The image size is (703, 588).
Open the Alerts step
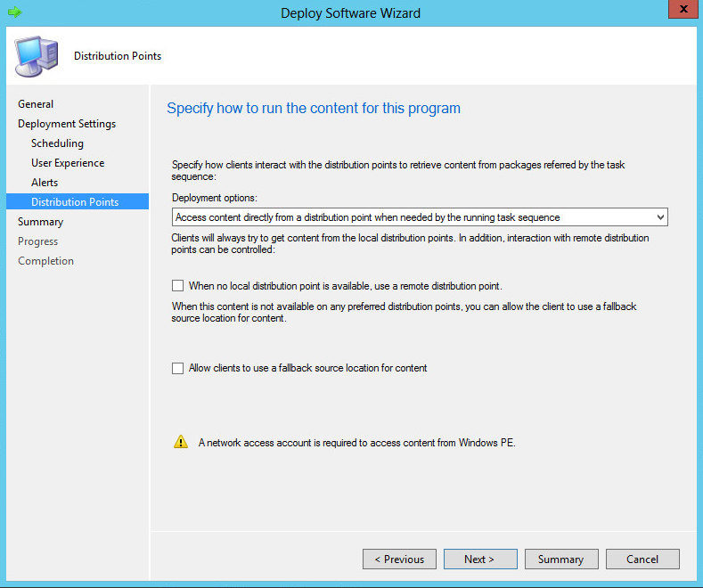[45, 183]
